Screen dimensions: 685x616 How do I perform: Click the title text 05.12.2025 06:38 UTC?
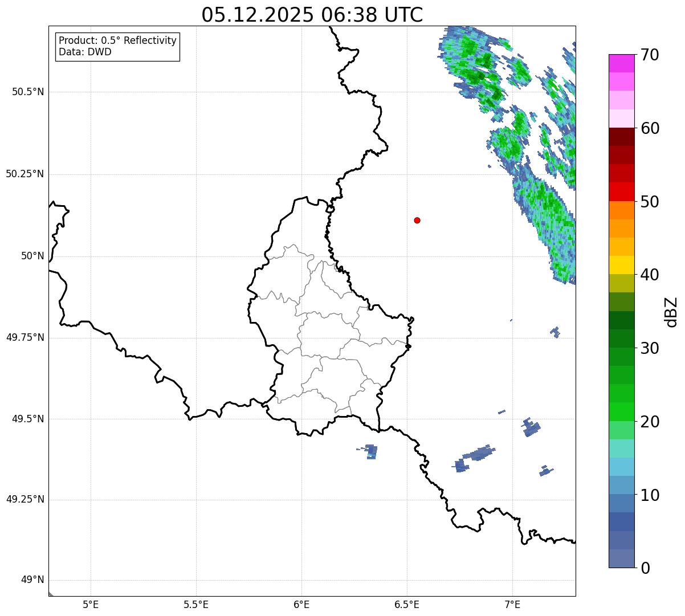click(312, 15)
